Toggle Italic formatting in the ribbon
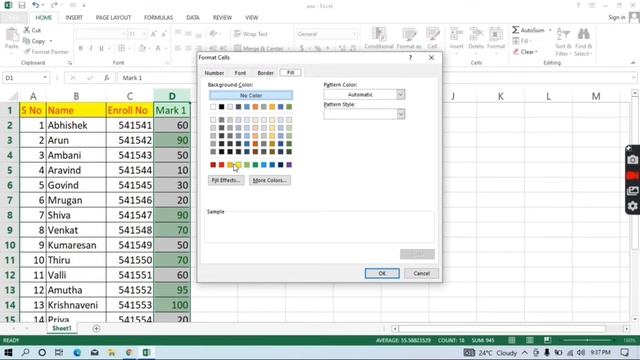This screenshot has width=640, height=360. click(91, 48)
